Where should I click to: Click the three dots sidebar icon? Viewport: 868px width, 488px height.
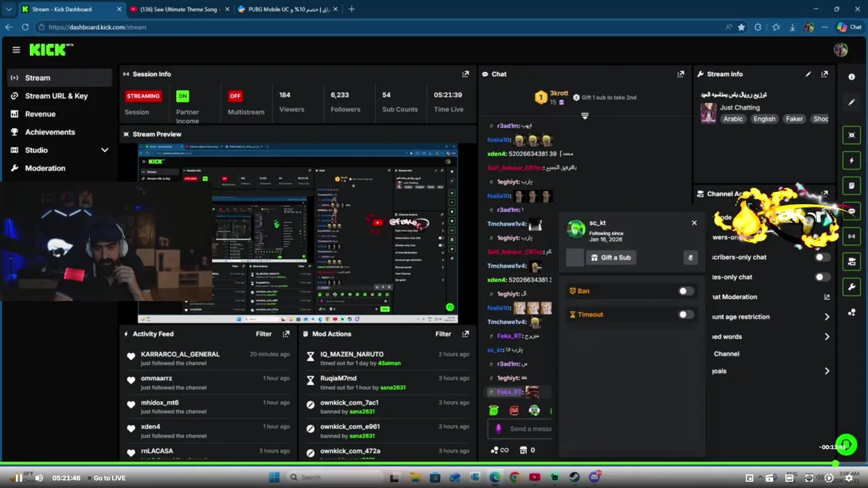click(852, 312)
